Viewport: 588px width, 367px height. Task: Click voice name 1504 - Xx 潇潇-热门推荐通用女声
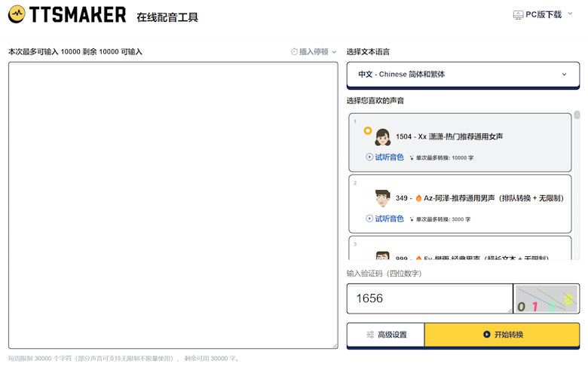[x=449, y=137]
